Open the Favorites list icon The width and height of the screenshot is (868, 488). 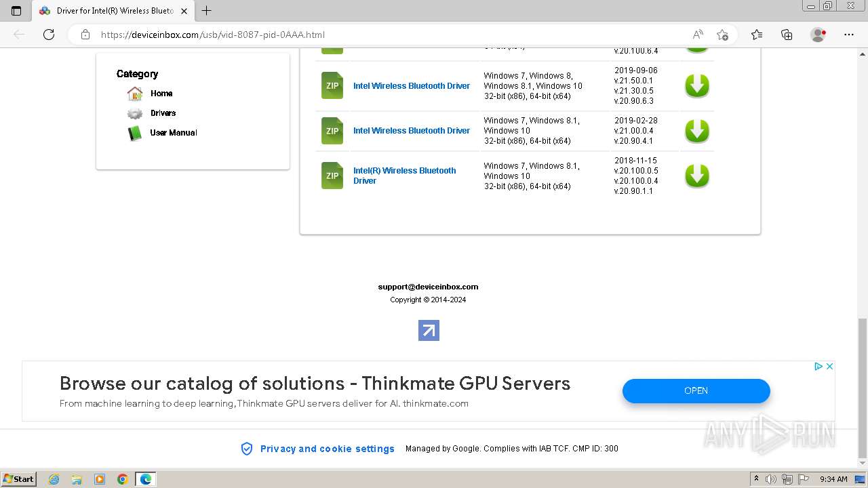(x=757, y=35)
